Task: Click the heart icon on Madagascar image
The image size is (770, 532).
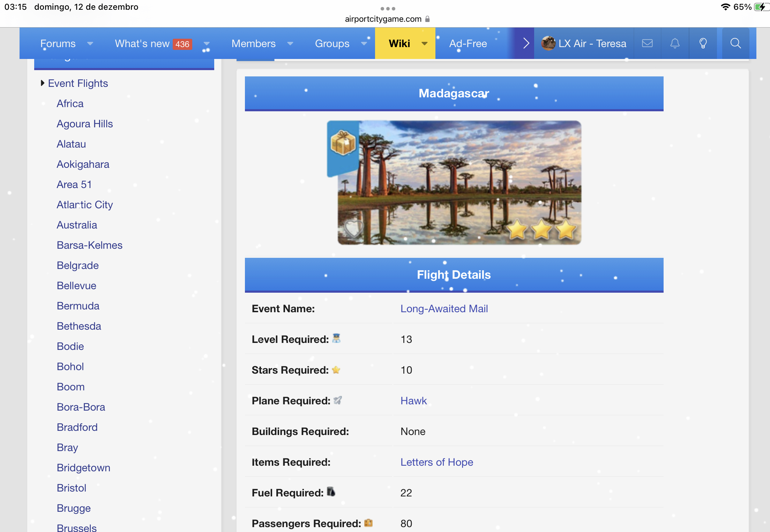Action: click(353, 229)
